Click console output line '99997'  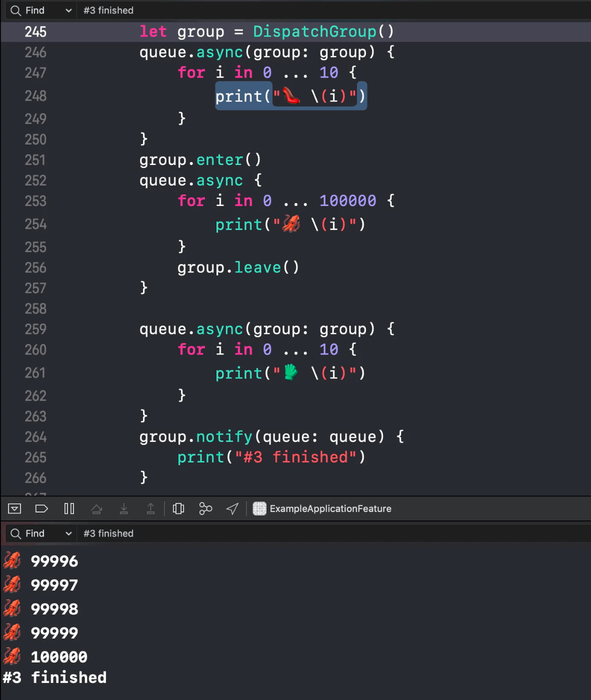pos(41,585)
